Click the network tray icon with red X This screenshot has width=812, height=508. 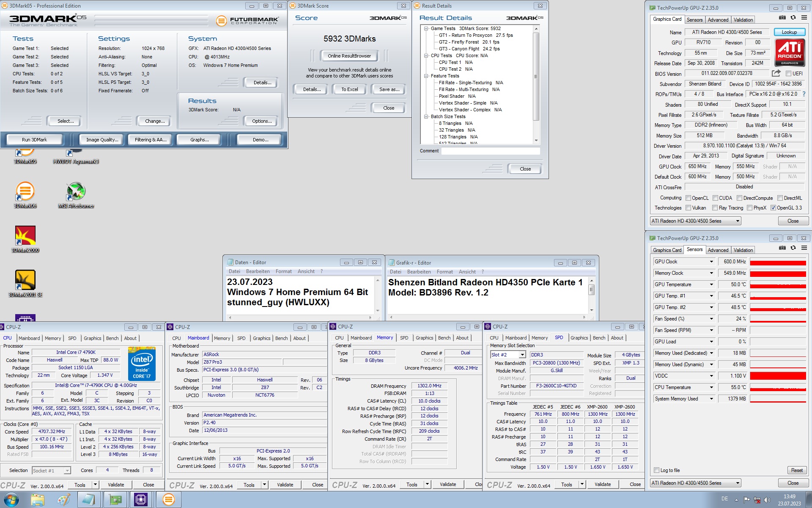757,500
